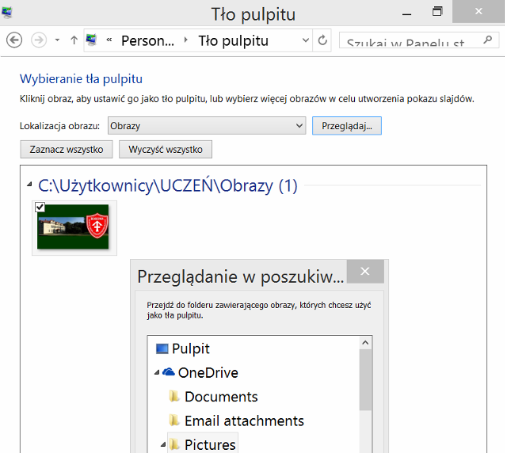Restore down the Tło pulpitu window
505x453 pixels.
437,12
